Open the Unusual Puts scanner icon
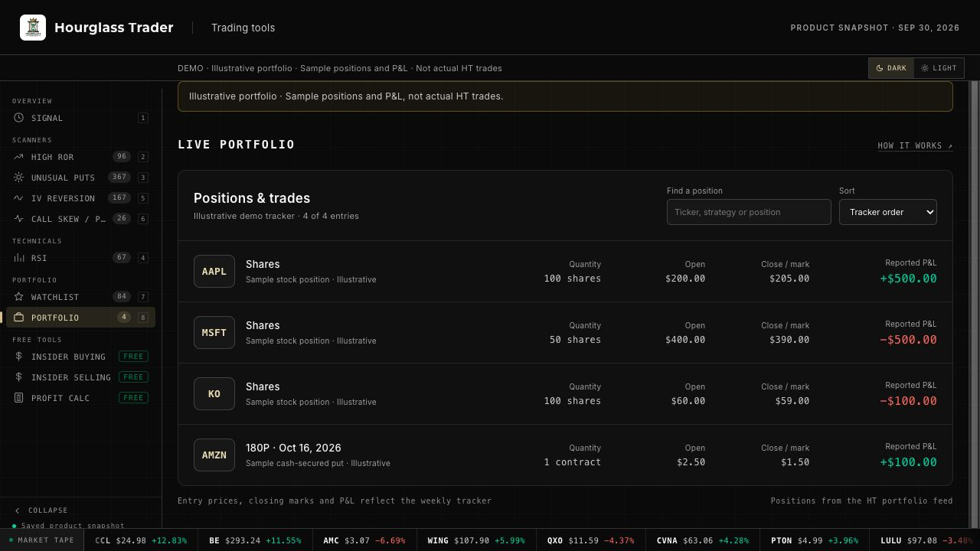Screen dimensions: 980x551 click(18, 178)
